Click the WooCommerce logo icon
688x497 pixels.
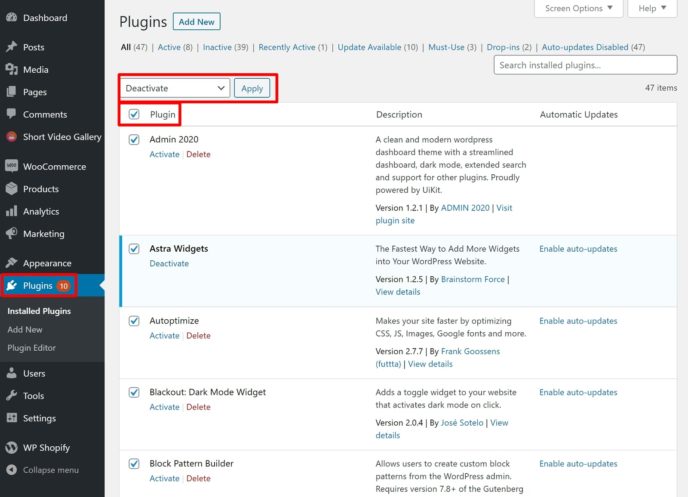(12, 166)
